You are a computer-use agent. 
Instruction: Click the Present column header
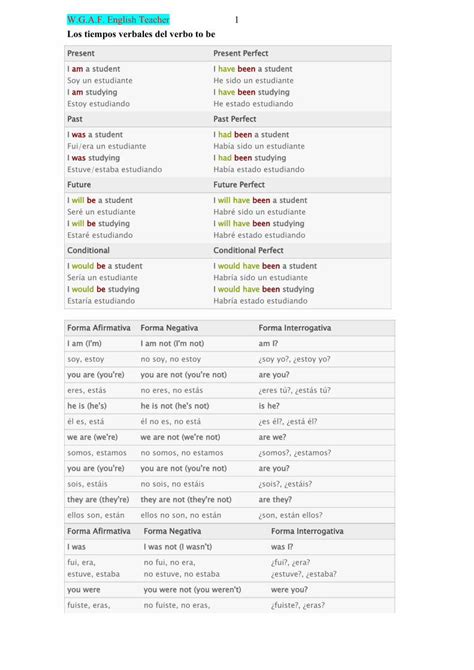(x=81, y=53)
